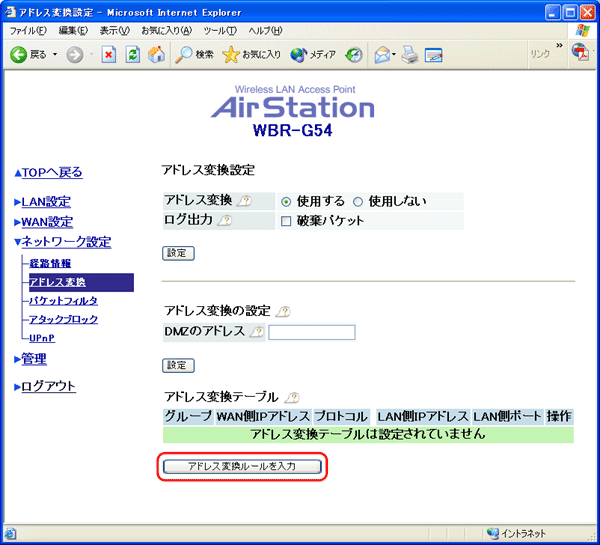The width and height of the screenshot is (600, 545).
Task: Click the アドレス変換テーブルは設定されていません message row
Action: (x=368, y=435)
